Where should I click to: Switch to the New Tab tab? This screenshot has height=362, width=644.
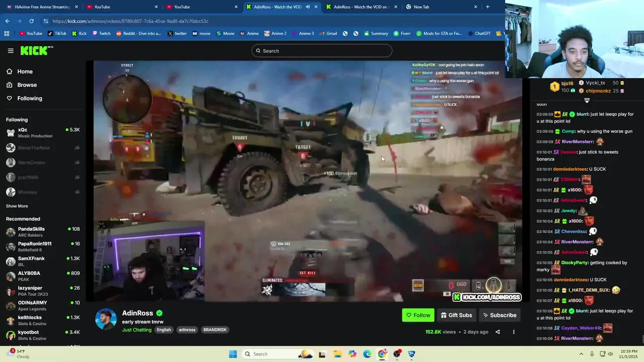441,7
